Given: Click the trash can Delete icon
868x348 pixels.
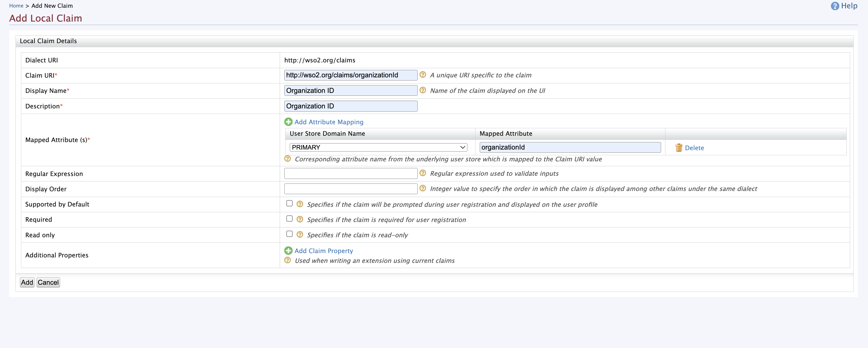Looking at the screenshot, I should pos(679,148).
